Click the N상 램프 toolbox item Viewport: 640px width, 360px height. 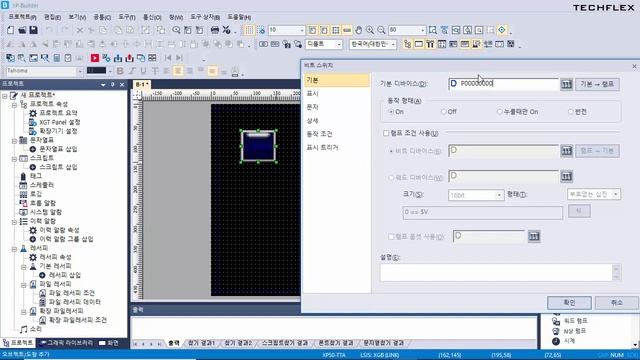tap(570, 331)
